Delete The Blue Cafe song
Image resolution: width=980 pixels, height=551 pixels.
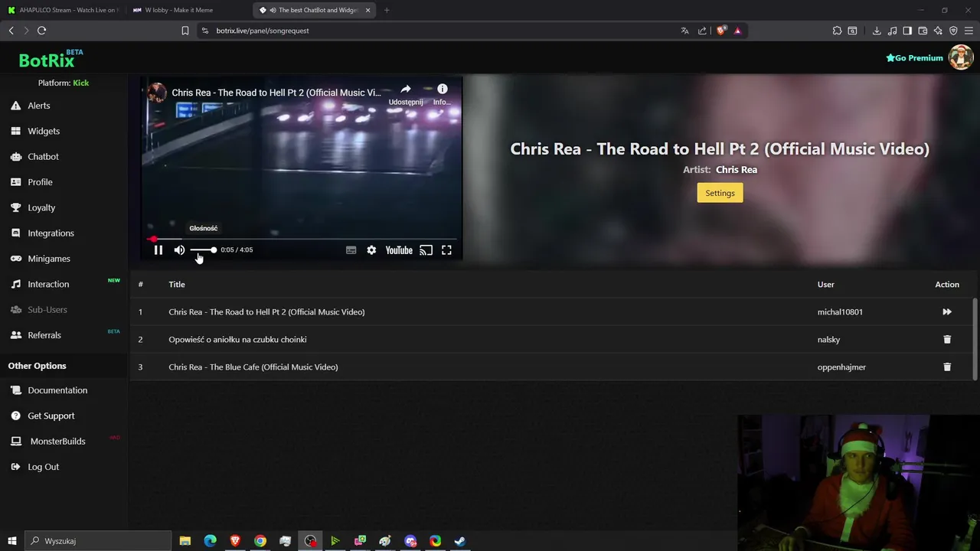(947, 367)
